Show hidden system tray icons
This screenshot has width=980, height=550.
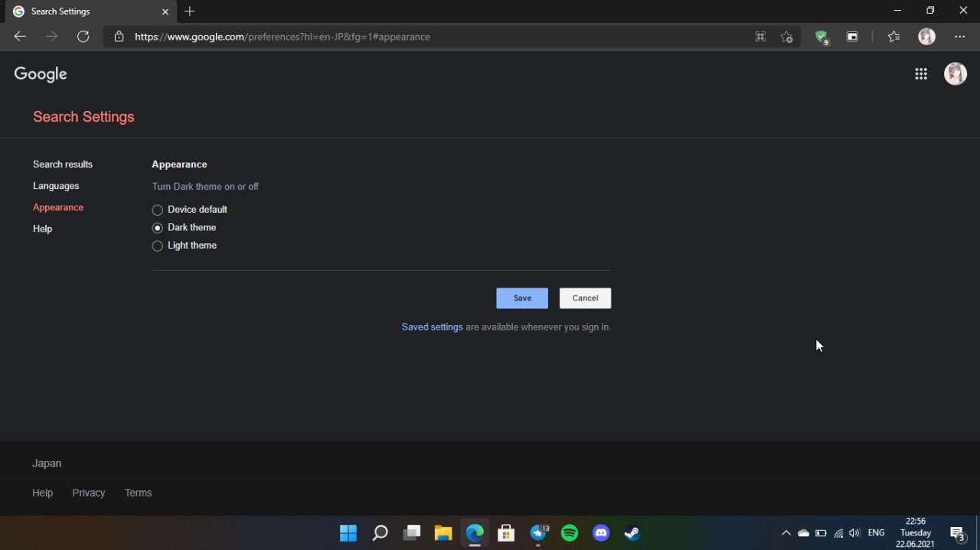point(786,532)
